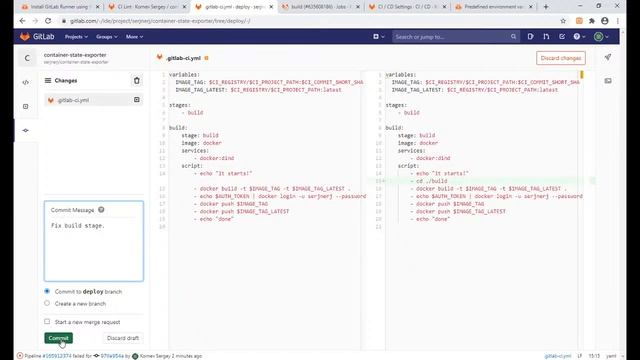Image resolution: width=640 pixels, height=360 pixels.
Task: Expand the More dropdown in navbar
Action: coord(134,37)
